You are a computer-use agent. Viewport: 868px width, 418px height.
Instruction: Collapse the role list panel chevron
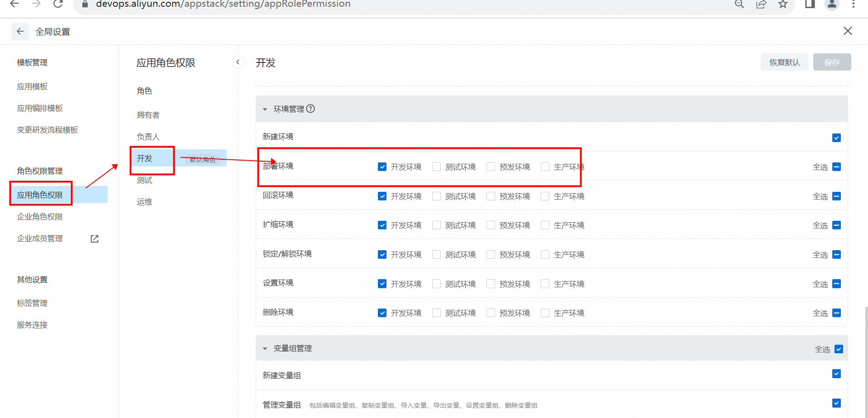(238, 62)
